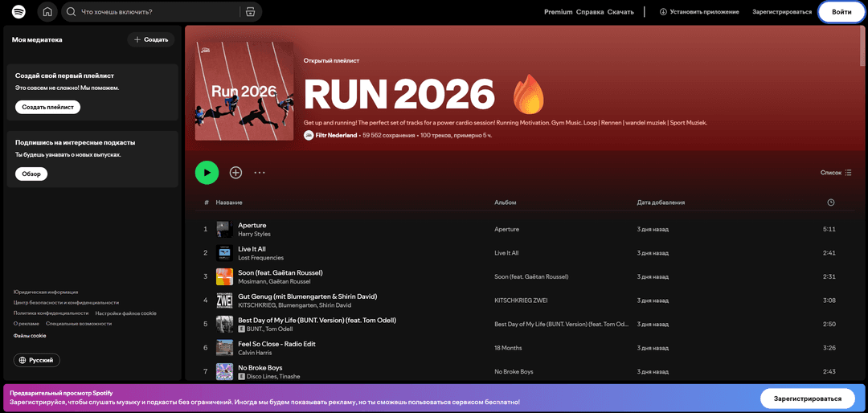Click the plus icon in the Создать button
This screenshot has height=413, width=868.
click(x=137, y=40)
